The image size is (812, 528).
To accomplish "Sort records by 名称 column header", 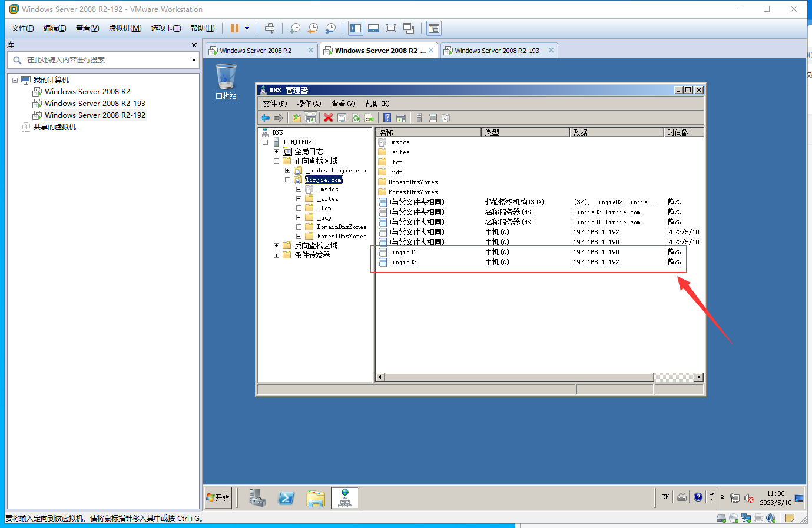I will (x=429, y=132).
